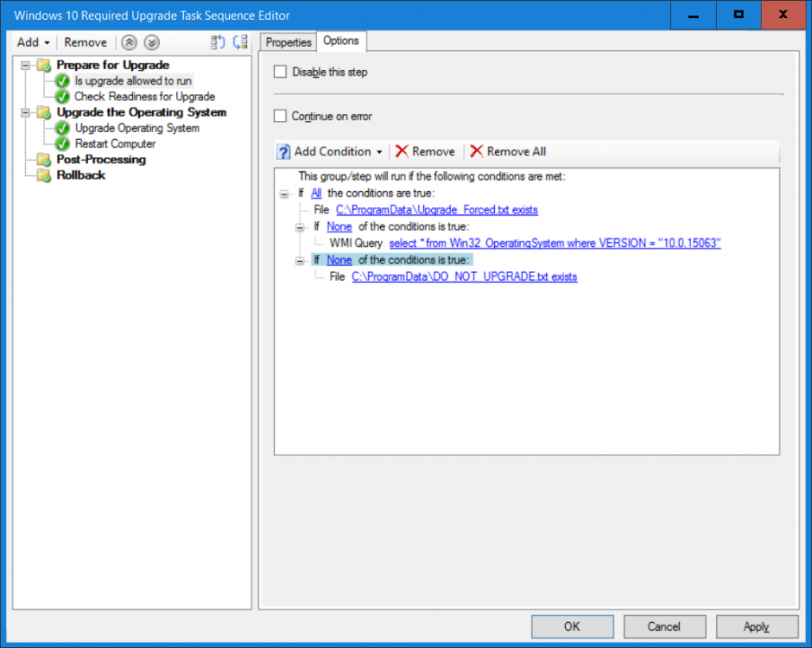The width and height of the screenshot is (812, 648).
Task: Click the OK button
Action: click(x=572, y=626)
